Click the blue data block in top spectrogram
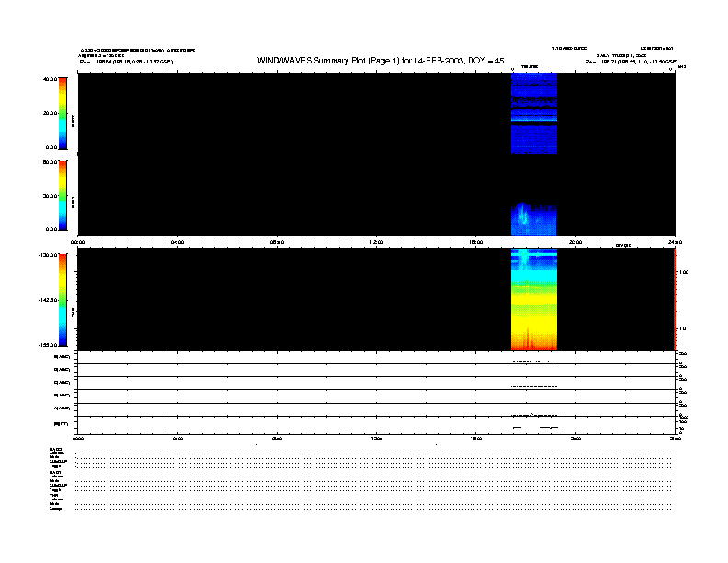This screenshot has width=728, height=563. click(x=534, y=113)
